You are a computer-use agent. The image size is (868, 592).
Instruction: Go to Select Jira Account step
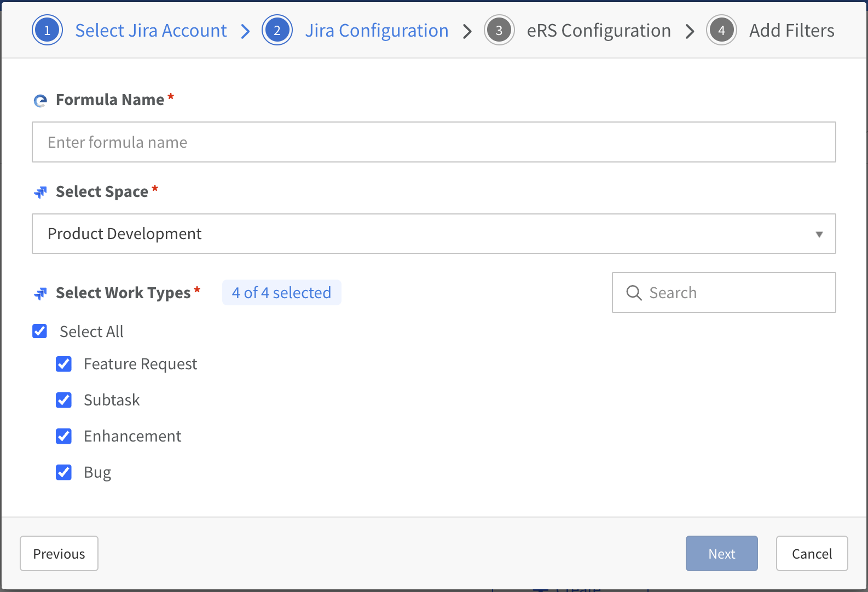coord(151,31)
